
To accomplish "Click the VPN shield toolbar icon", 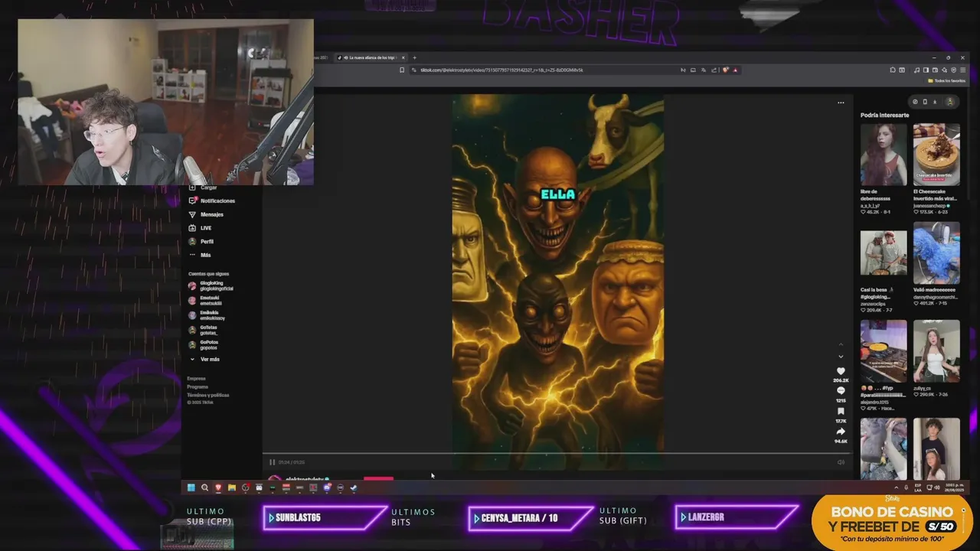I will tap(954, 70).
